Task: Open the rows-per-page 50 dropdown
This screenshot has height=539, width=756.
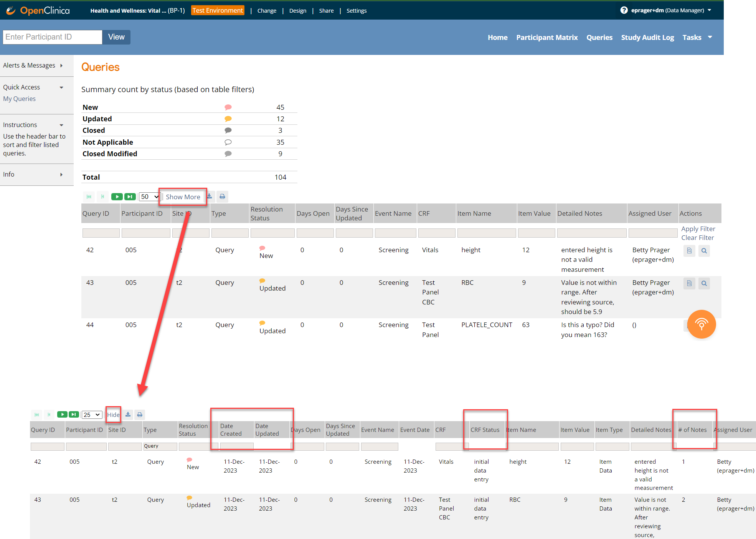Action: 149,197
